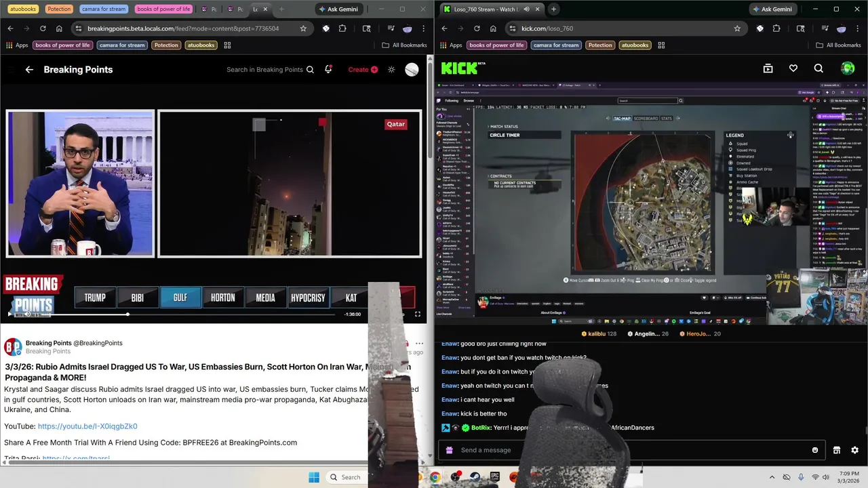868x488 pixels.
Task: Click the gift icon in Kick chat input
Action: pyautogui.click(x=450, y=450)
